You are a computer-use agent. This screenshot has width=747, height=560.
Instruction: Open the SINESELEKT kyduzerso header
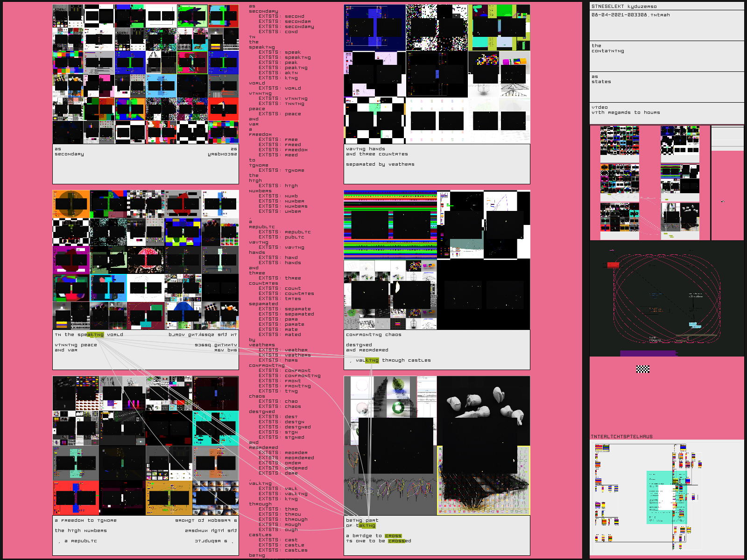624,7
